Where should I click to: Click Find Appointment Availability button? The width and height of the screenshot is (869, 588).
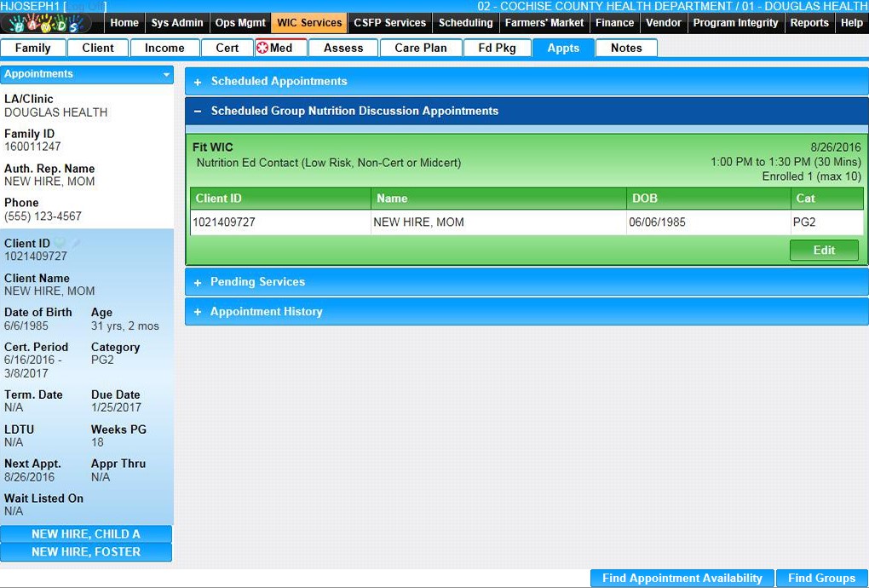(682, 578)
